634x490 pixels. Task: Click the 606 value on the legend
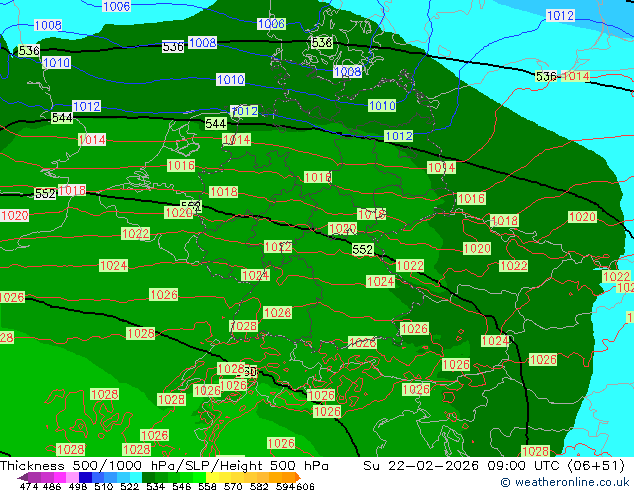click(305, 486)
